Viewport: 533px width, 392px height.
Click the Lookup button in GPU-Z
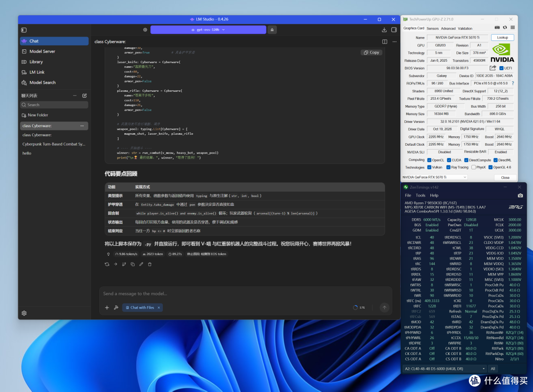pyautogui.click(x=502, y=38)
